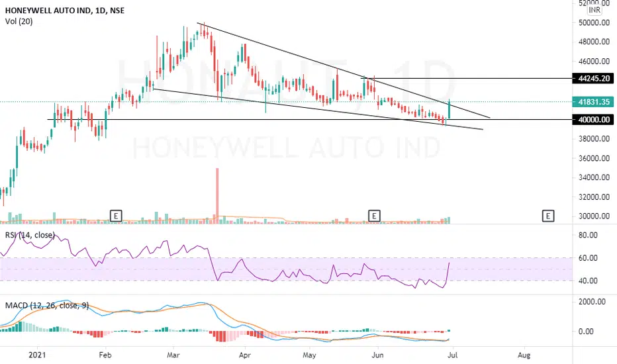This screenshot has width=617, height=364.
Task: Click the 50000.00 price axis value
Action: pyautogui.click(x=594, y=23)
